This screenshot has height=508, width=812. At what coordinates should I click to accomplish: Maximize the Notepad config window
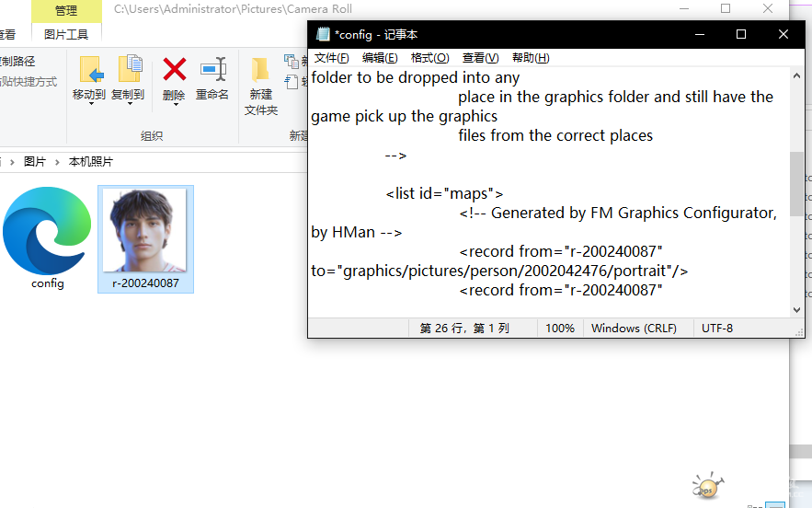(x=741, y=35)
